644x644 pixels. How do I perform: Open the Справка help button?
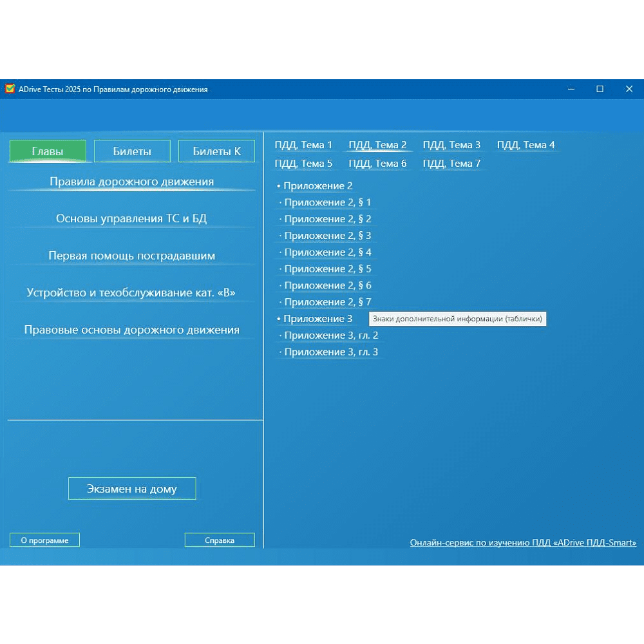point(220,540)
